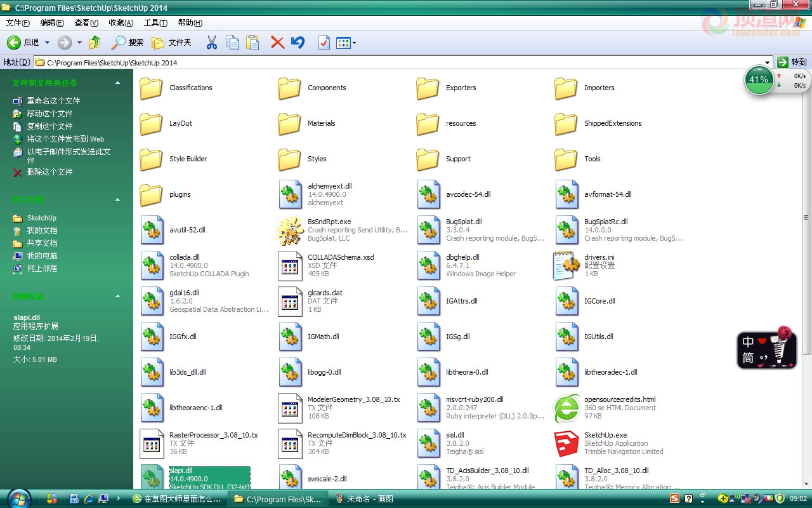
Task: Select the Importers folder icon
Action: pos(566,88)
